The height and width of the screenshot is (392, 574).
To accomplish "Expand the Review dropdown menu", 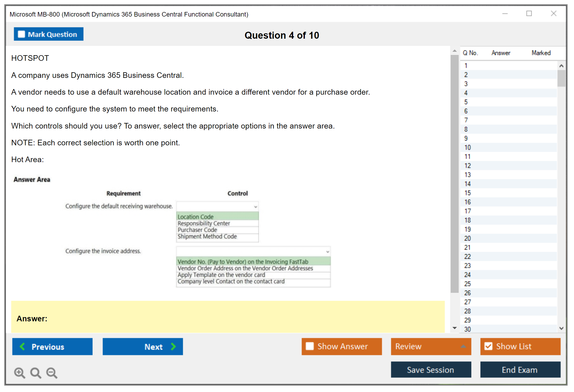I will (463, 346).
